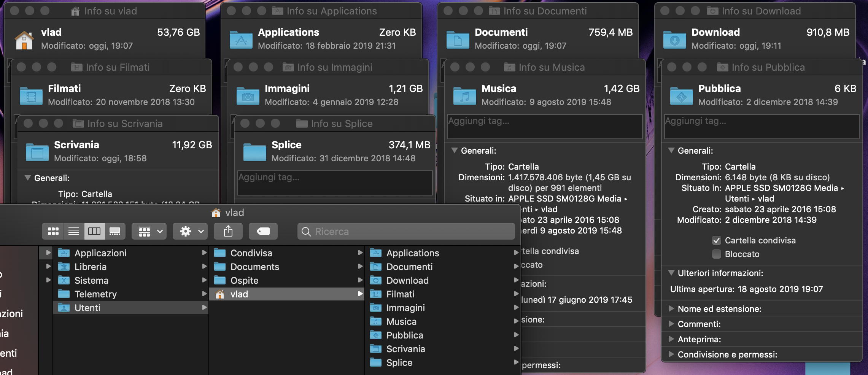Image resolution: width=868 pixels, height=375 pixels.
Task: Click the Documenti folder icon in its info window
Action: point(458,40)
